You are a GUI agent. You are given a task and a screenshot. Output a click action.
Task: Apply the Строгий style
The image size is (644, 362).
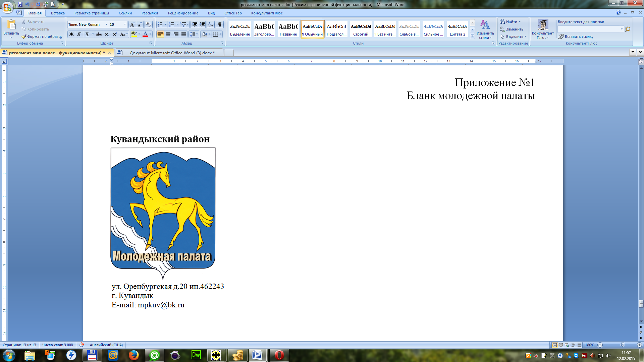(361, 29)
